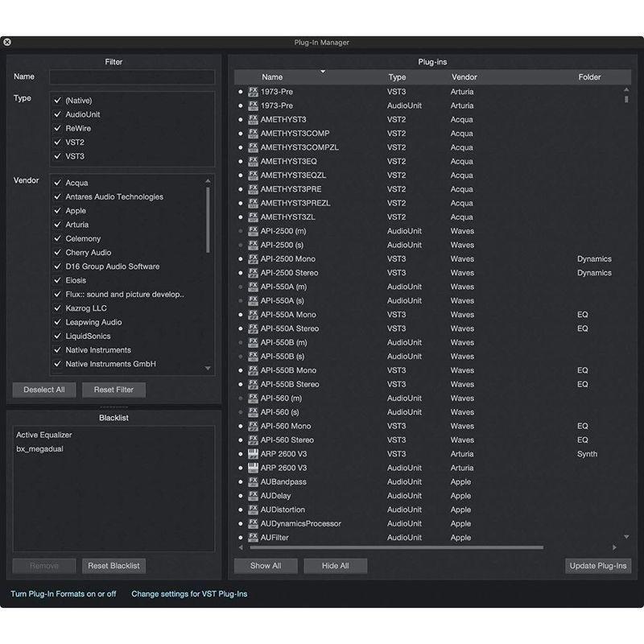Click the FX icon of 1973-Pre VST3
The image size is (644, 644).
[x=253, y=92]
